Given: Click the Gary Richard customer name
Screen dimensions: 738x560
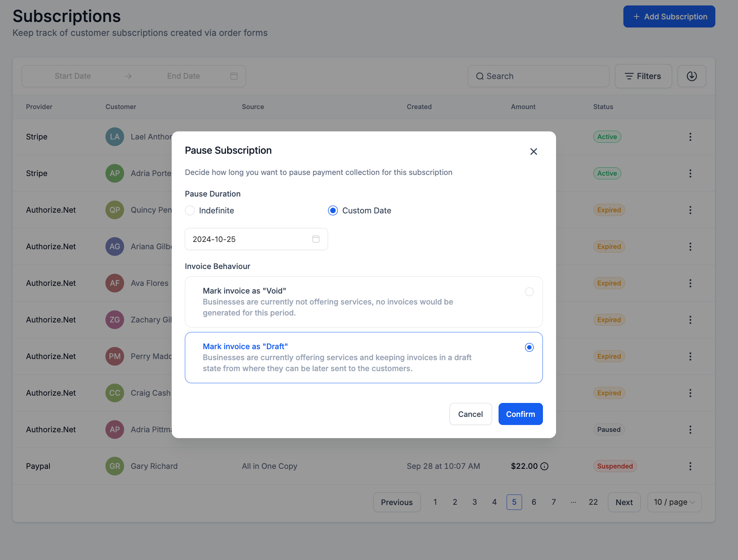Looking at the screenshot, I should point(154,466).
